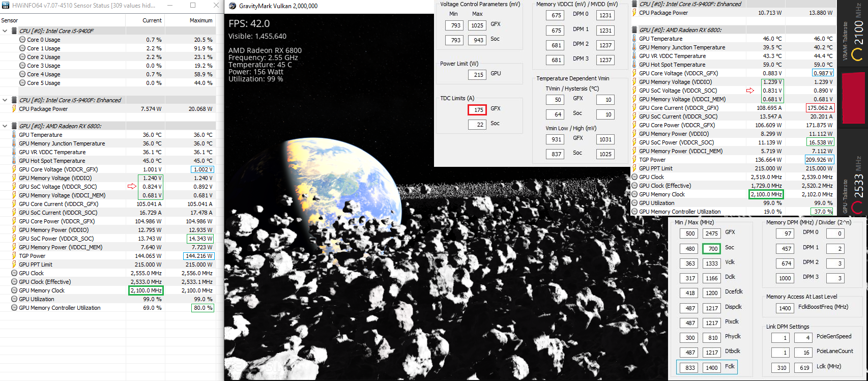Click the HWiNFO64 app icon in the title bar
868x381 pixels.
tap(5, 5)
